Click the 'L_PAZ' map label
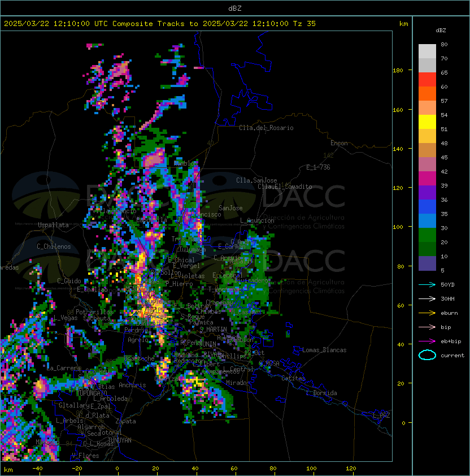Screen dimensions: 470x476 point(381,416)
